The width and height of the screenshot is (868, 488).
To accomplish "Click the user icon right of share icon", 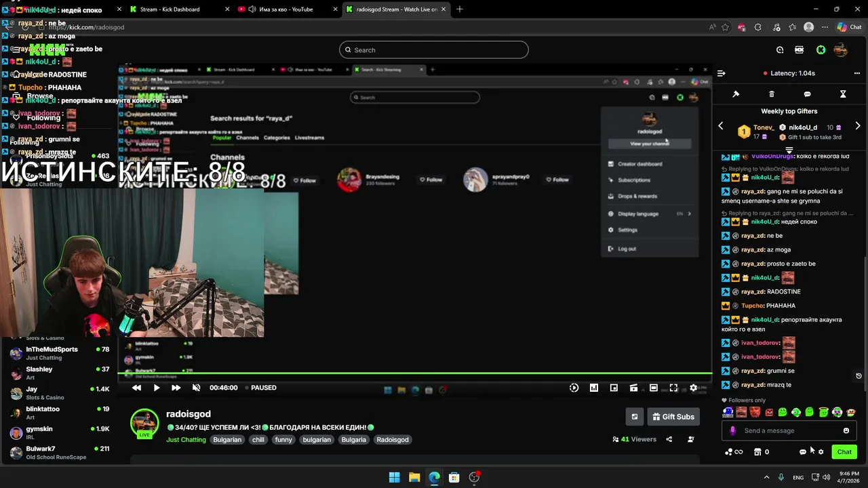I will [691, 439].
